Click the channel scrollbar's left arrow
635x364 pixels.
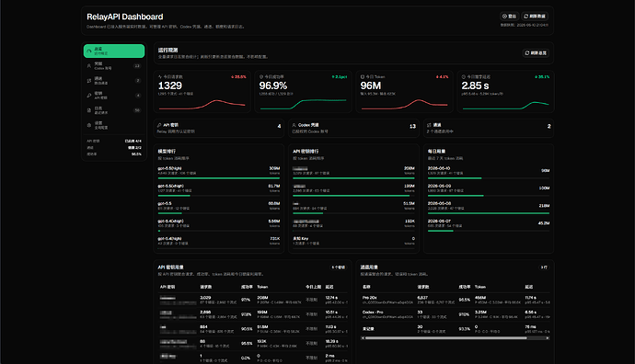(363, 337)
